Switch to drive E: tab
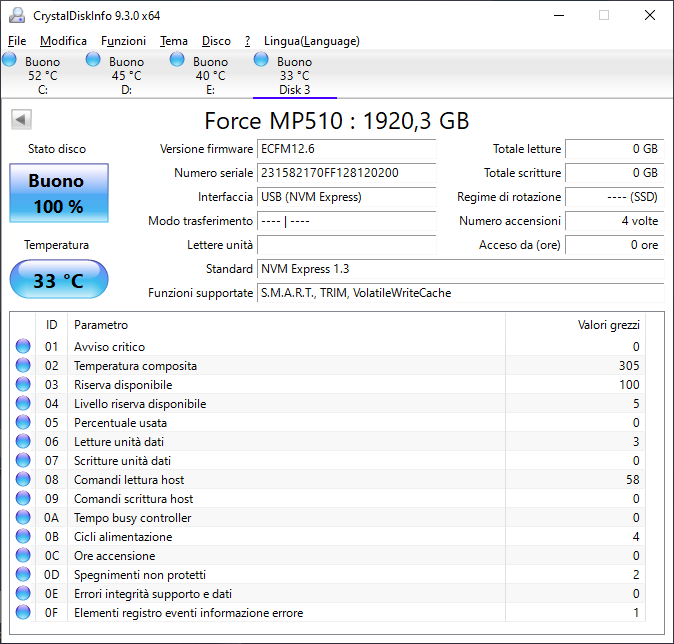The image size is (674, 644). (x=210, y=75)
